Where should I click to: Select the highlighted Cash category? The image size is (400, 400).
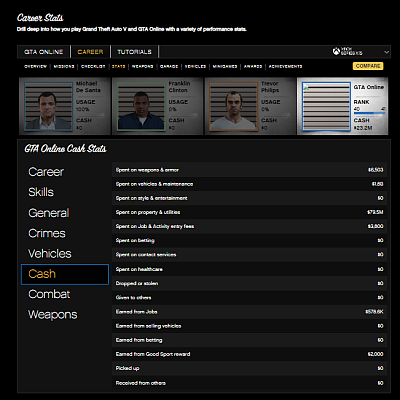[x=65, y=274]
